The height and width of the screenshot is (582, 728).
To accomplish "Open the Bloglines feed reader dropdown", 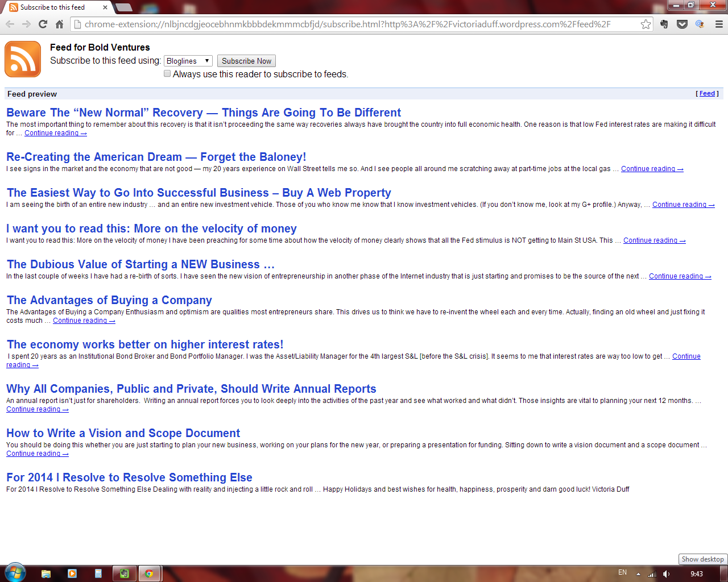I will coord(188,61).
